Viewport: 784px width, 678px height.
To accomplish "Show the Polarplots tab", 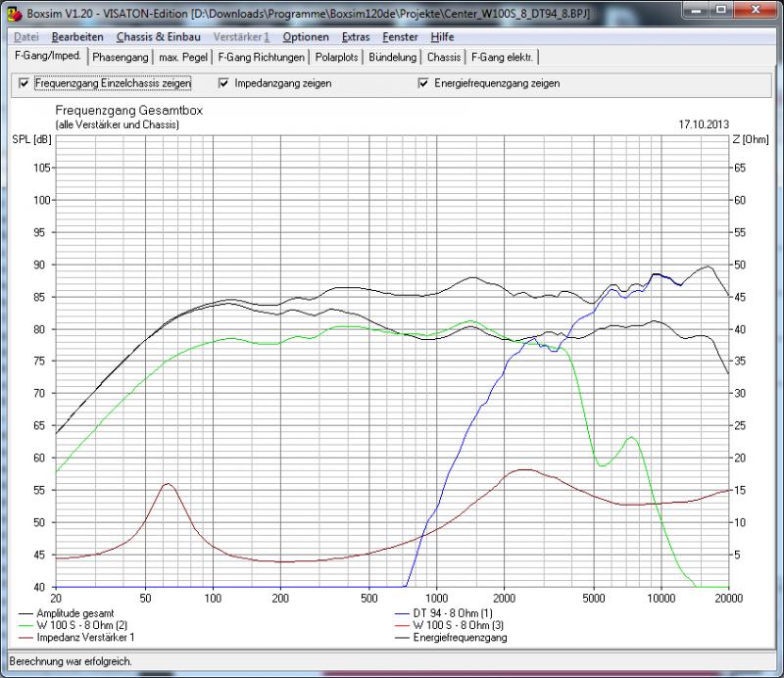I will (x=337, y=57).
